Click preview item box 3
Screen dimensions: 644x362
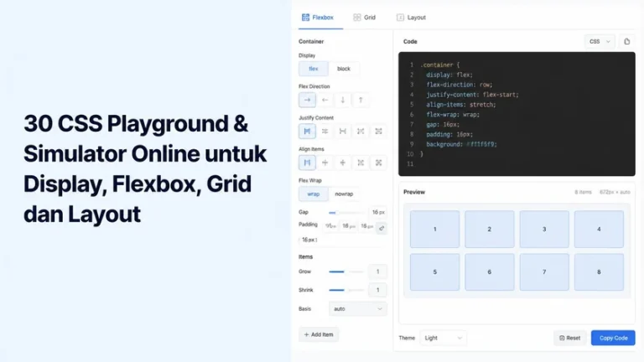tap(544, 229)
